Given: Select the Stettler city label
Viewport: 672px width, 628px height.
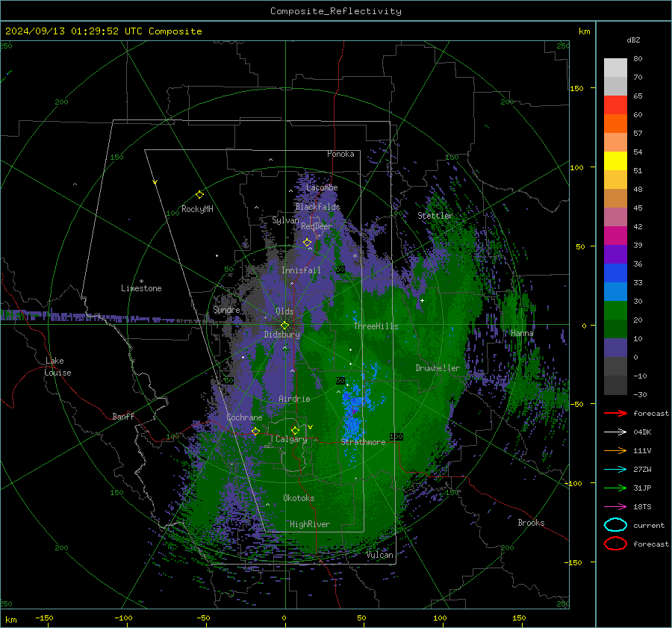Looking at the screenshot, I should click(x=435, y=216).
